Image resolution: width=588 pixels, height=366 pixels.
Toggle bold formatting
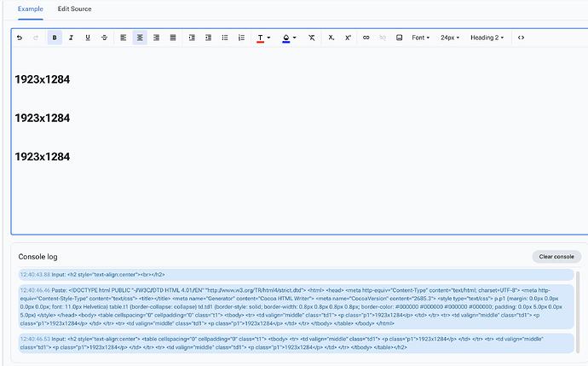(55, 38)
